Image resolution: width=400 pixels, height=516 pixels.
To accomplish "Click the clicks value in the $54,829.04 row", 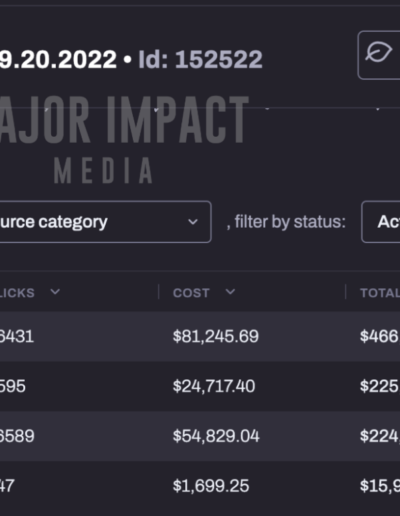I will 17,436.
